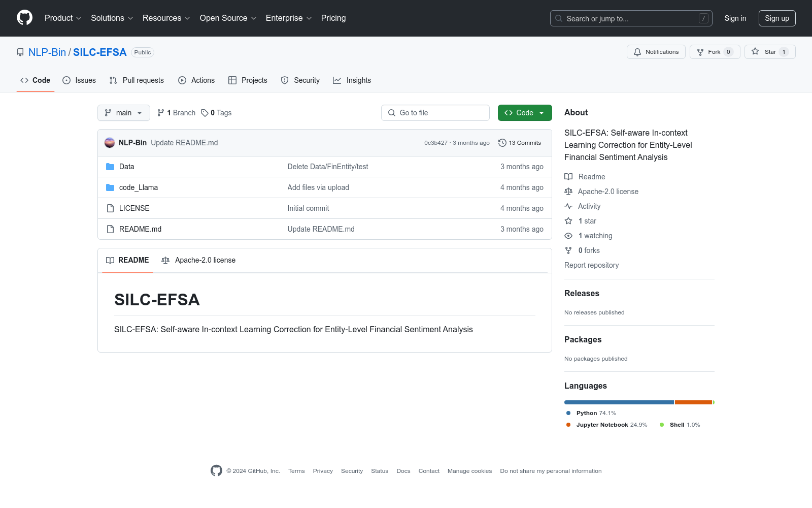
Task: Open the Pricing link
Action: pos(333,18)
